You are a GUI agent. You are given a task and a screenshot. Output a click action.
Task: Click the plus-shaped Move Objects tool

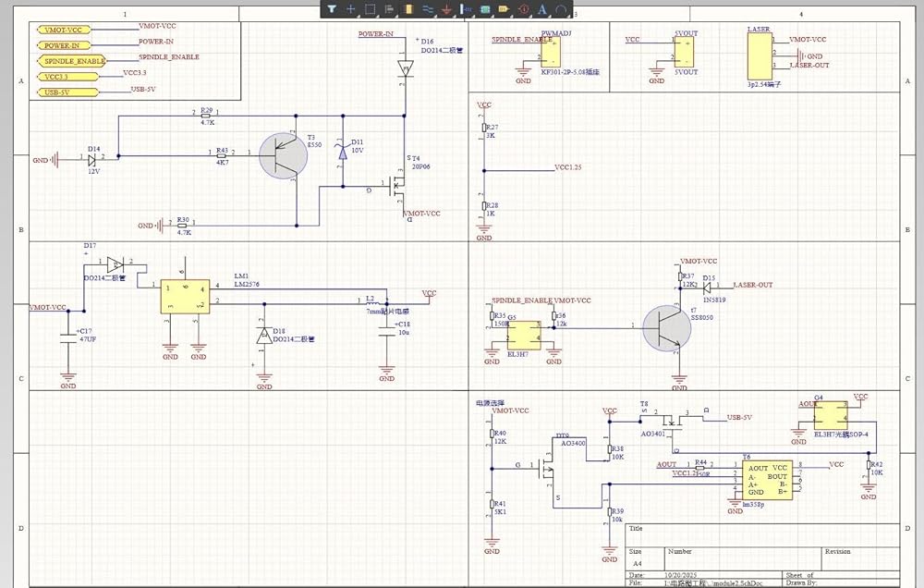[350, 9]
